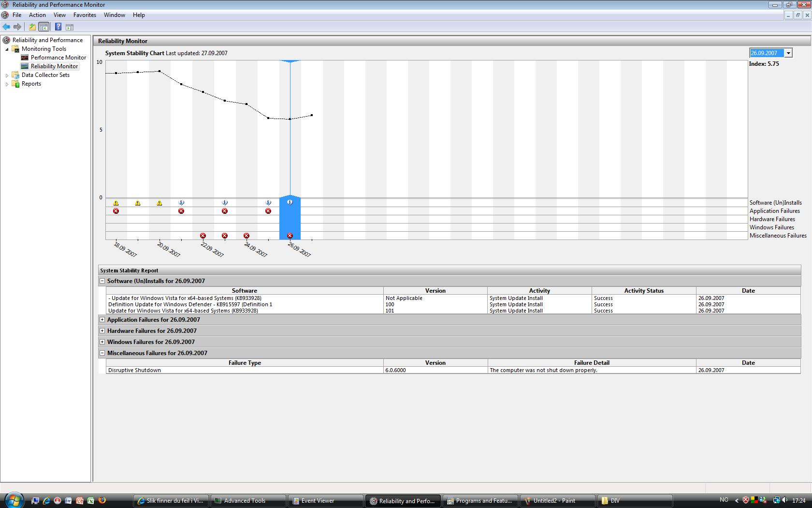This screenshot has height=508, width=812.
Task: Switch to DIV folder taskbar button
Action: pyautogui.click(x=635, y=501)
